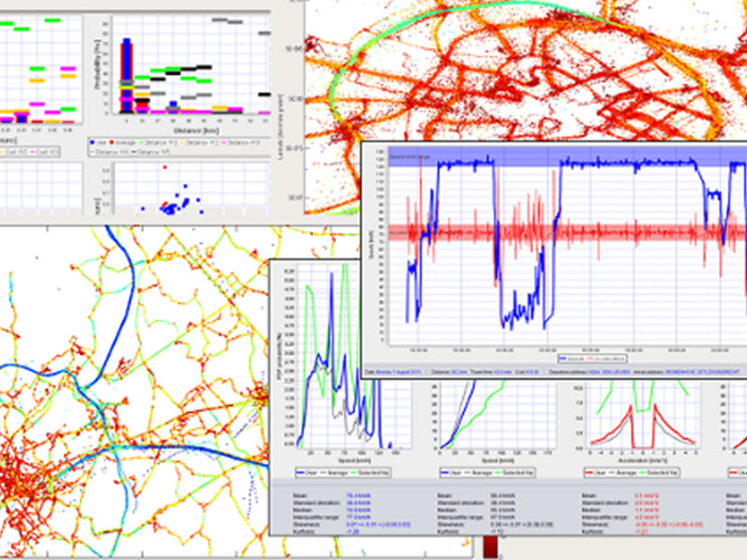Click the Travel time value in the trip status bar

(502, 371)
